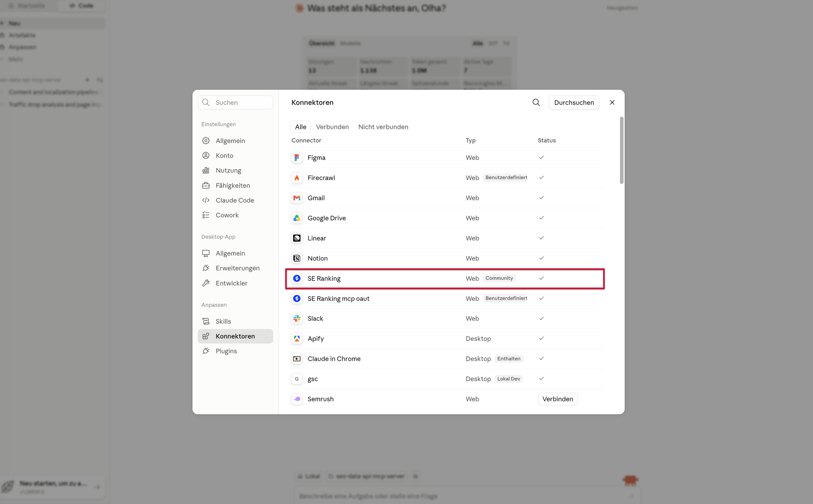813x504 pixels.
Task: Open the Erweiterungen settings page
Action: coord(235,268)
